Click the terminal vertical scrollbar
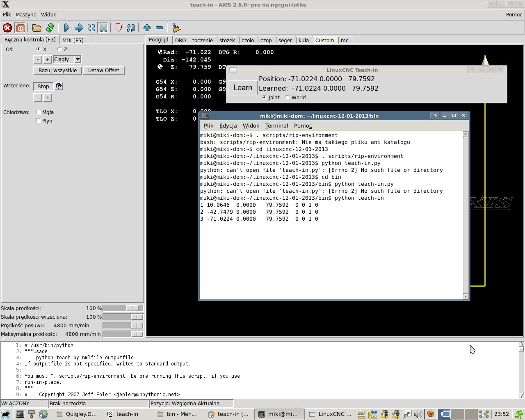 click(466, 215)
